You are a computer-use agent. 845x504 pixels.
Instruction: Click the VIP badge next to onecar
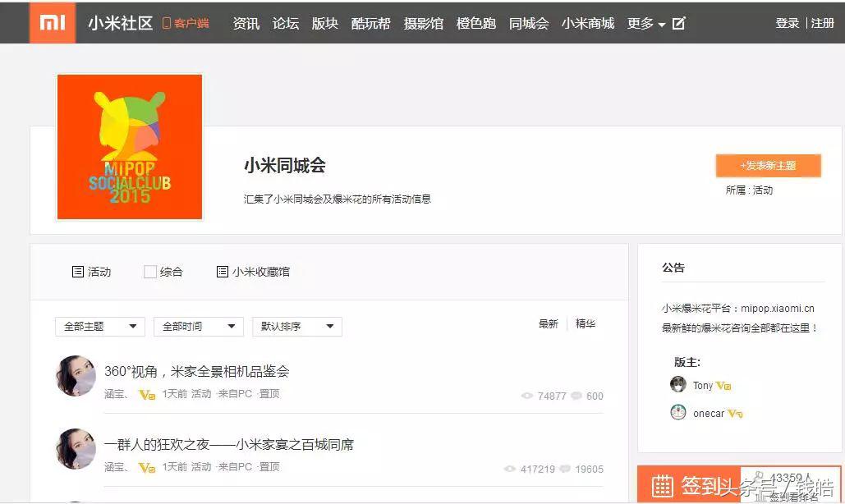pos(735,414)
